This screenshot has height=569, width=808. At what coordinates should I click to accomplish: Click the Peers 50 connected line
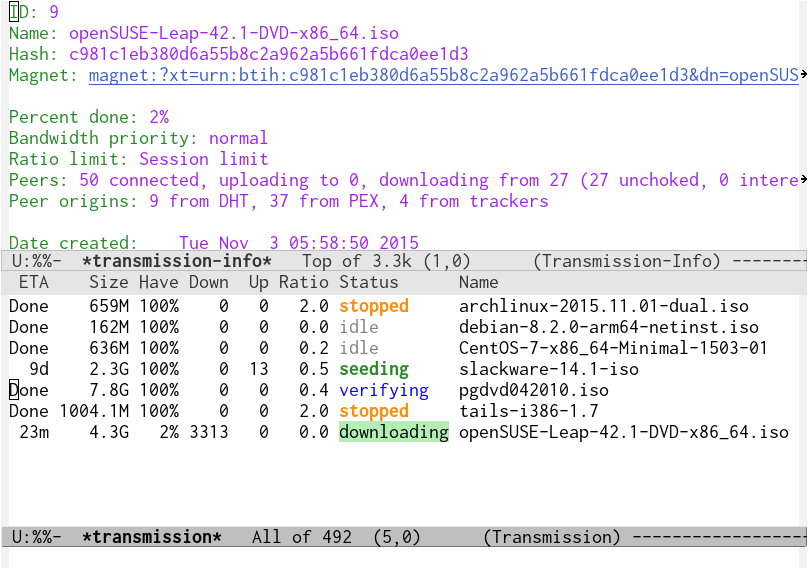tap(404, 181)
